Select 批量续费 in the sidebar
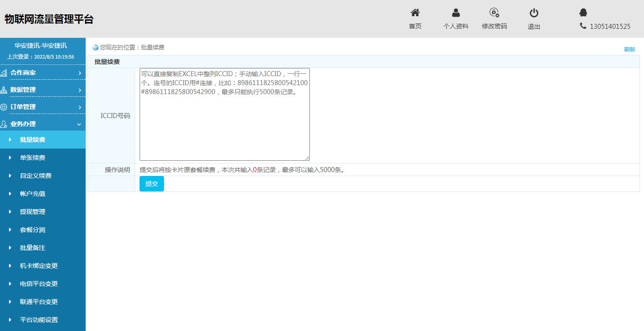 (x=43, y=140)
